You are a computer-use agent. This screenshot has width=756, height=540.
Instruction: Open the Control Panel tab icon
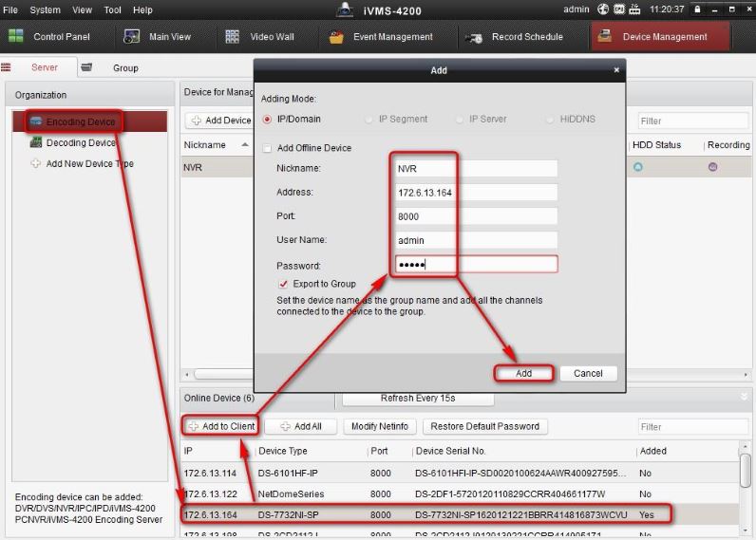point(16,36)
